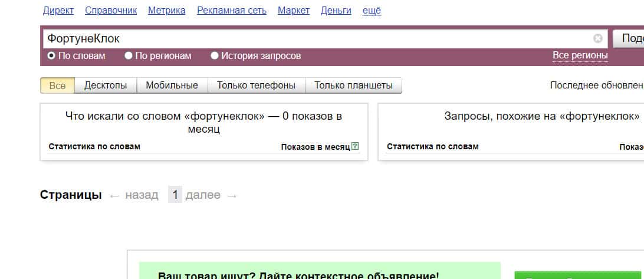Click the 'Показов в месяц' column header

tap(316, 147)
